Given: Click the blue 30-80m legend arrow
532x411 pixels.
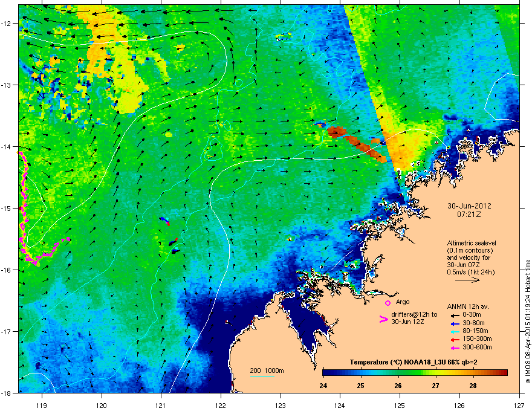Looking at the screenshot, I should (455, 323).
